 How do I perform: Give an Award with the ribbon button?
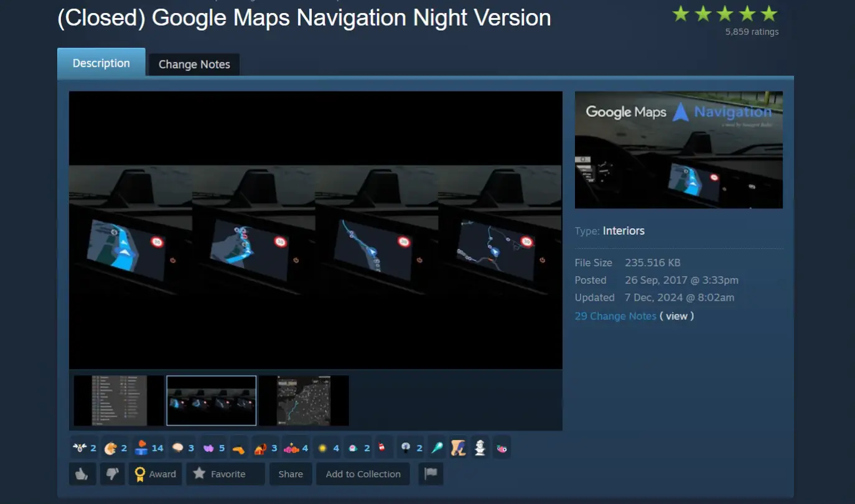pos(156,474)
